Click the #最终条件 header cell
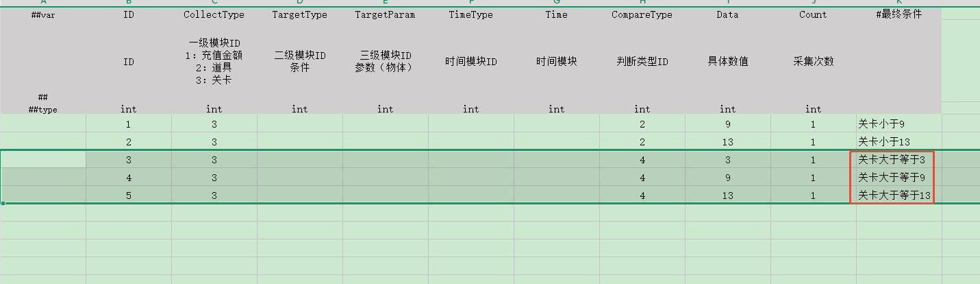980x284 pixels. (x=899, y=15)
